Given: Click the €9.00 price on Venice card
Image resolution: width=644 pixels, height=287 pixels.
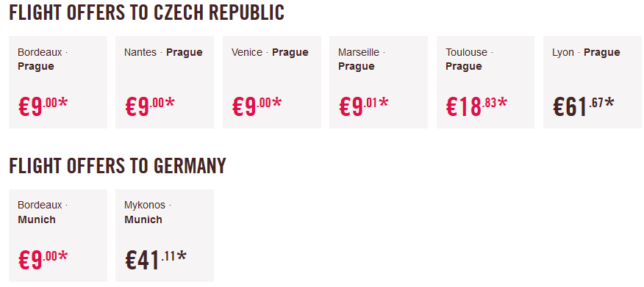Looking at the screenshot, I should 257,106.
